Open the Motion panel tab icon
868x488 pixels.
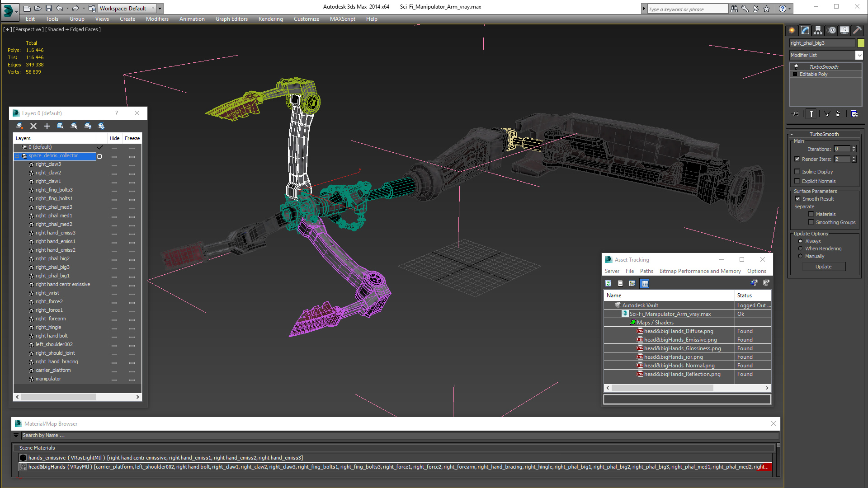click(832, 30)
